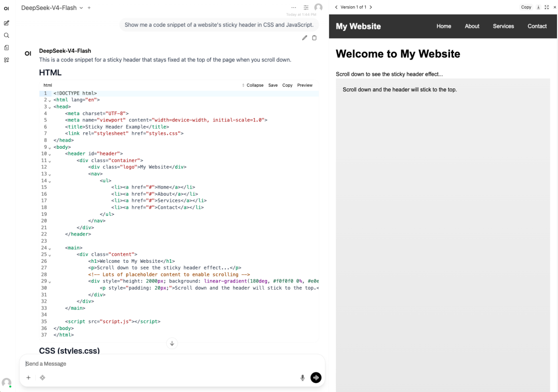Fold the styled div at line 29

[50, 281]
